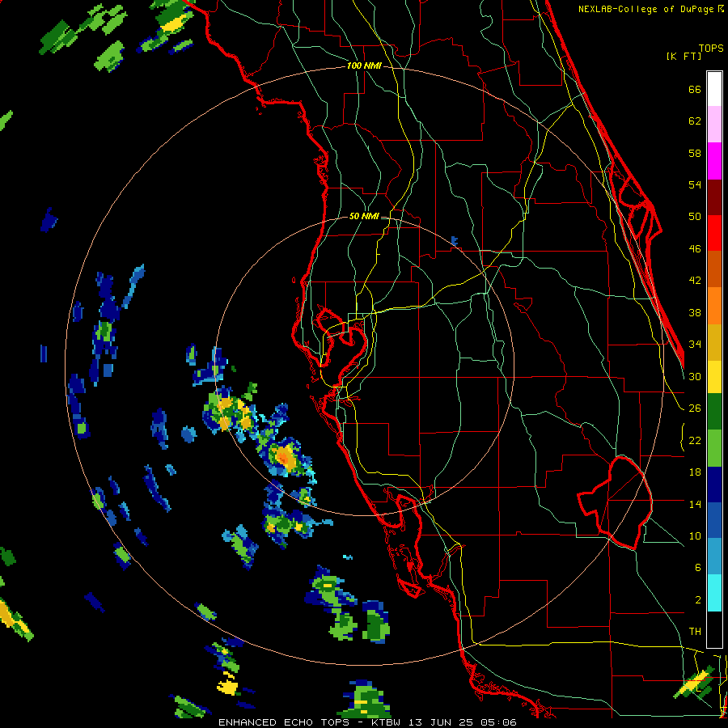Click the 46 legend value
The width and height of the screenshot is (728, 728).
pyautogui.click(x=695, y=249)
